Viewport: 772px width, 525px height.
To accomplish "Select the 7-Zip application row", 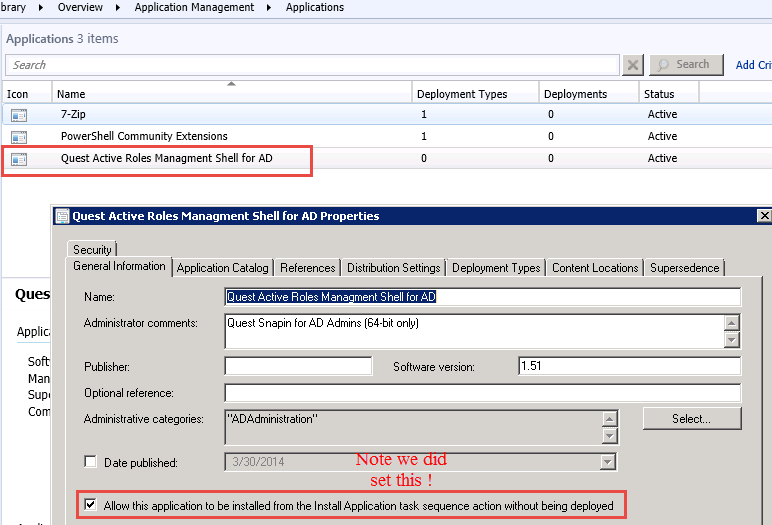I will coord(387,114).
